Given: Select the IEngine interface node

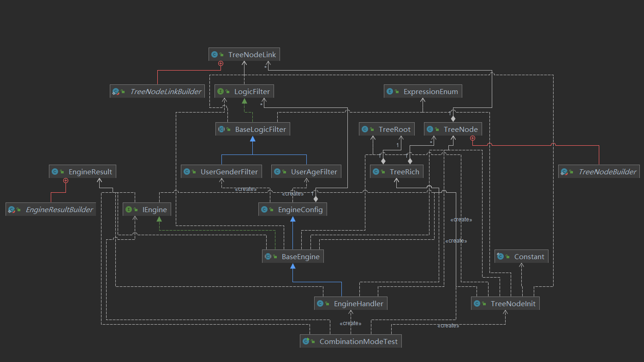Looking at the screenshot, I should click(147, 209).
